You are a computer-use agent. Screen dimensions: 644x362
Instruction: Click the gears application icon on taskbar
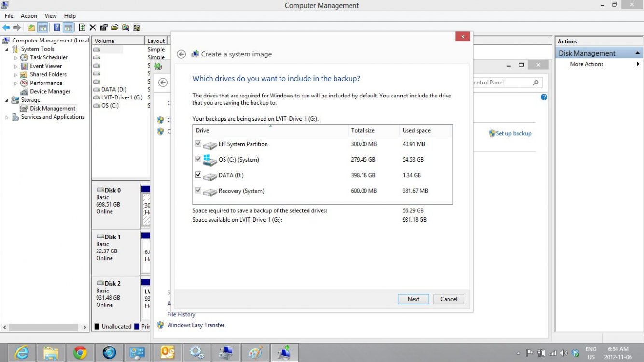pyautogui.click(x=196, y=352)
